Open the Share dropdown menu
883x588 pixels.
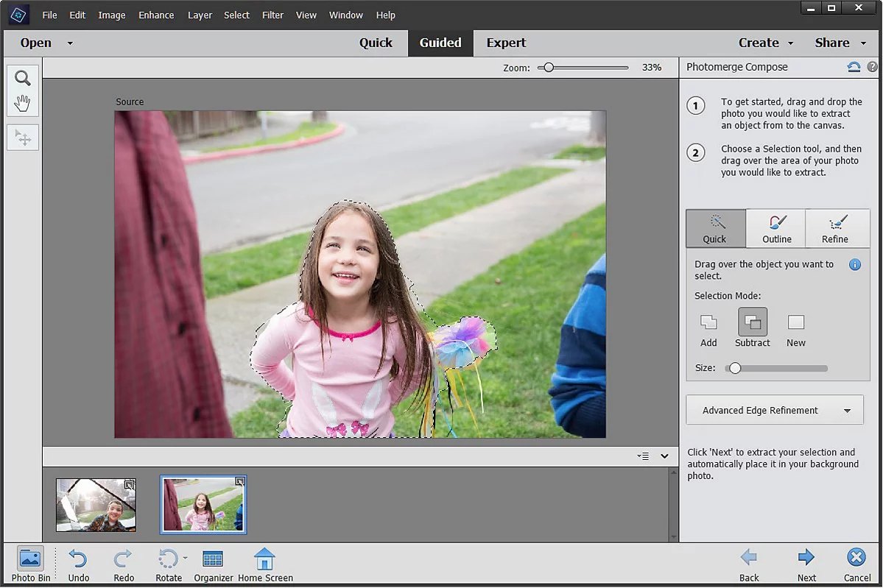point(840,43)
